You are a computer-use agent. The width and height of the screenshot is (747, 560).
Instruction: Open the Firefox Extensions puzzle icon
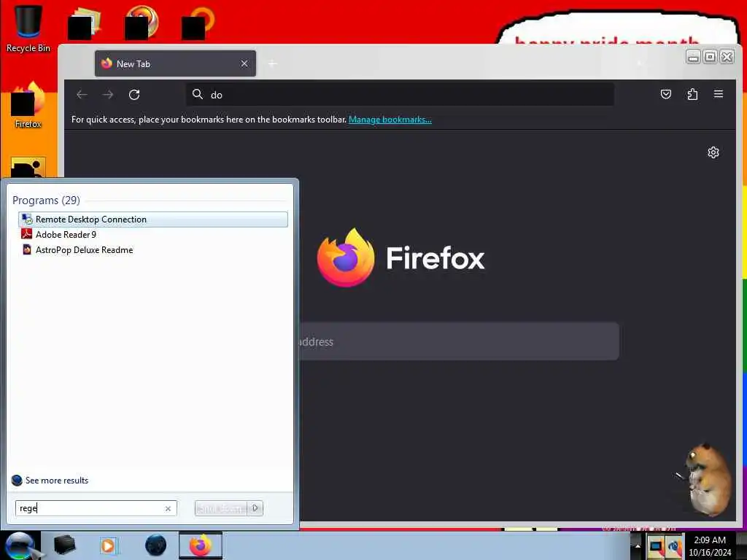[692, 94]
